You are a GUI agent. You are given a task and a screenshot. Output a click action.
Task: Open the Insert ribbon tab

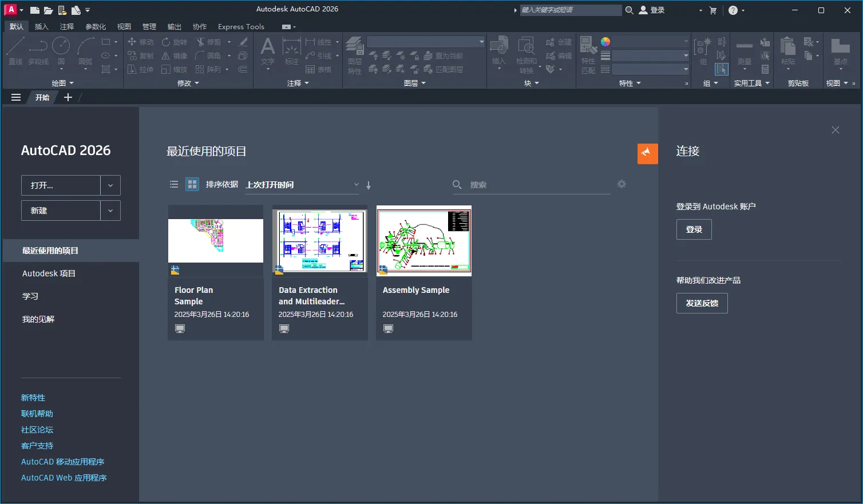point(41,27)
